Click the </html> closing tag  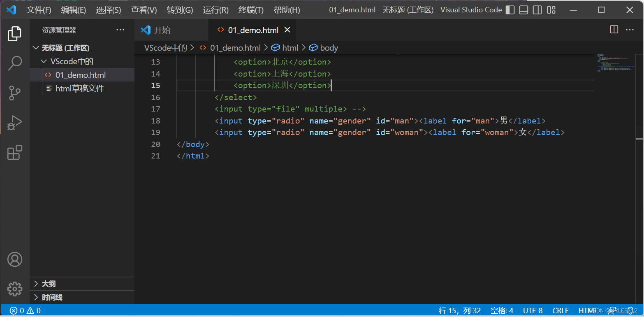coord(193,156)
